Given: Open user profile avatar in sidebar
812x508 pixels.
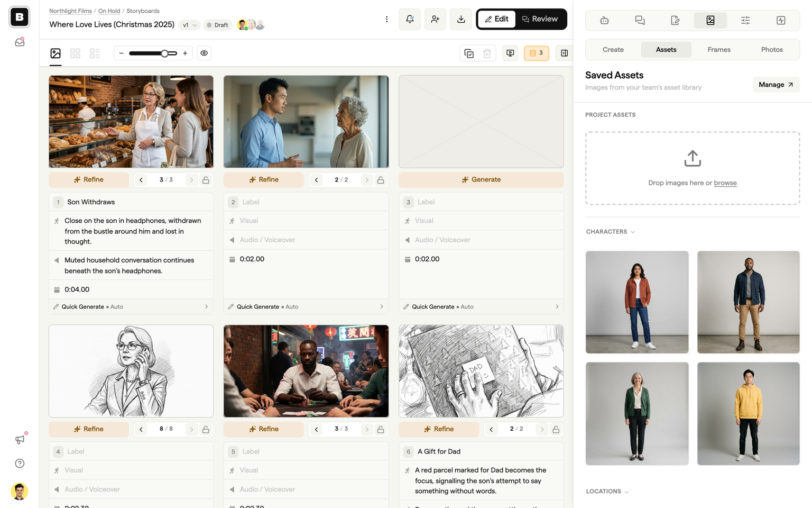Looking at the screenshot, I should [20, 491].
